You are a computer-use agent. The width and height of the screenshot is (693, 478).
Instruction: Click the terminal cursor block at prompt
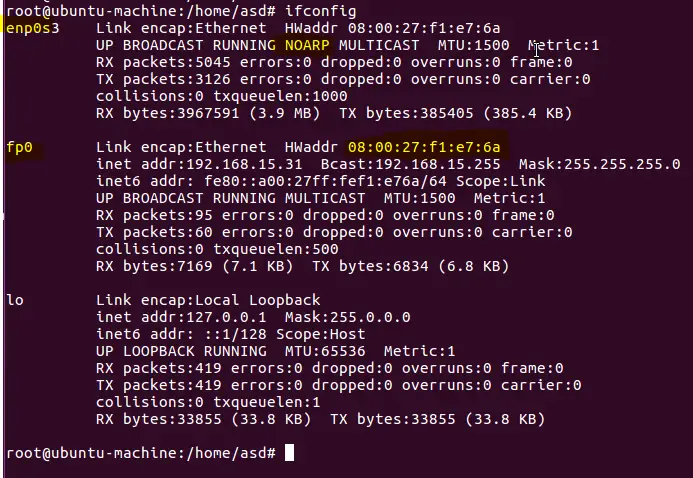[x=289, y=453]
